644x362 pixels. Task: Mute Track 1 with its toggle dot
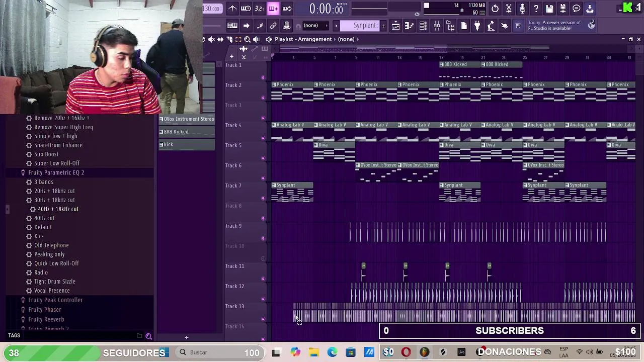pyautogui.click(x=263, y=77)
